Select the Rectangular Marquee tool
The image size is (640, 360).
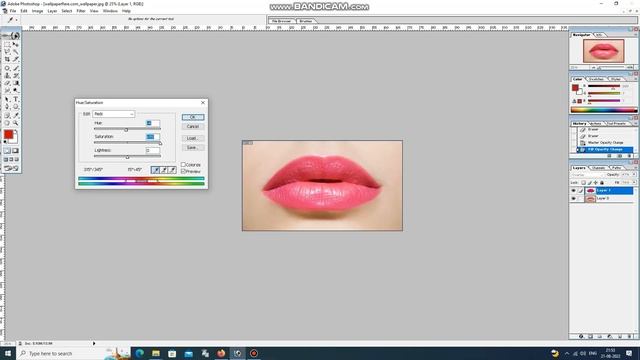point(7,44)
